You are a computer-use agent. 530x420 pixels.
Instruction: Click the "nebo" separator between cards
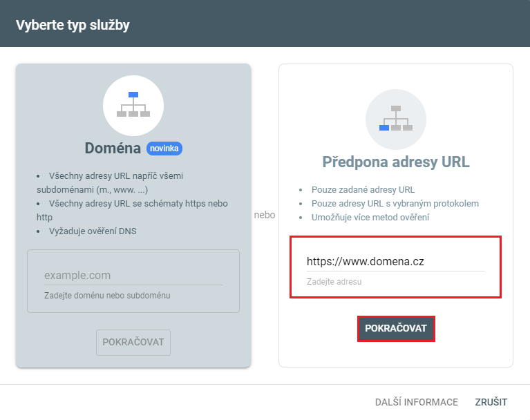click(264, 215)
